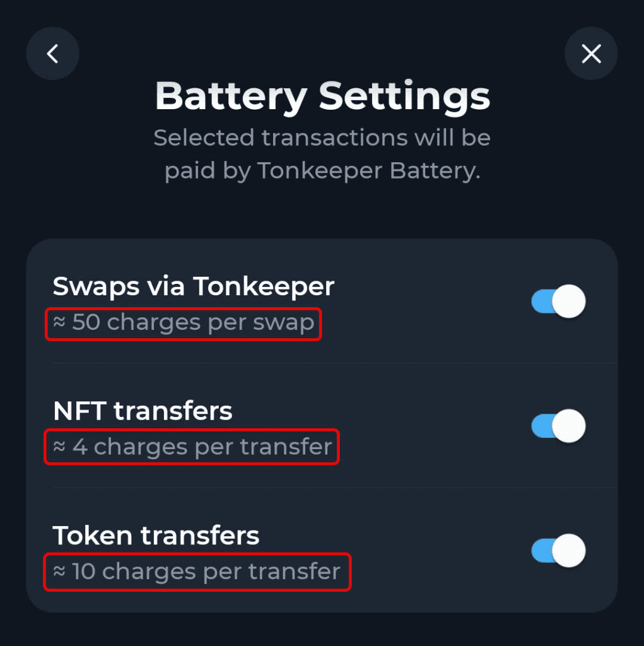Image resolution: width=644 pixels, height=646 pixels.
Task: Tap the NFT transfers row title
Action: [x=143, y=411]
